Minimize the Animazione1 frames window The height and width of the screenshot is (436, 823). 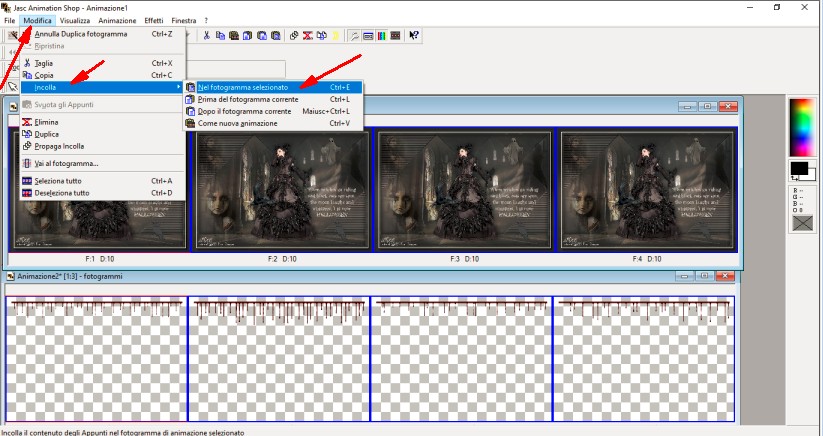point(687,107)
